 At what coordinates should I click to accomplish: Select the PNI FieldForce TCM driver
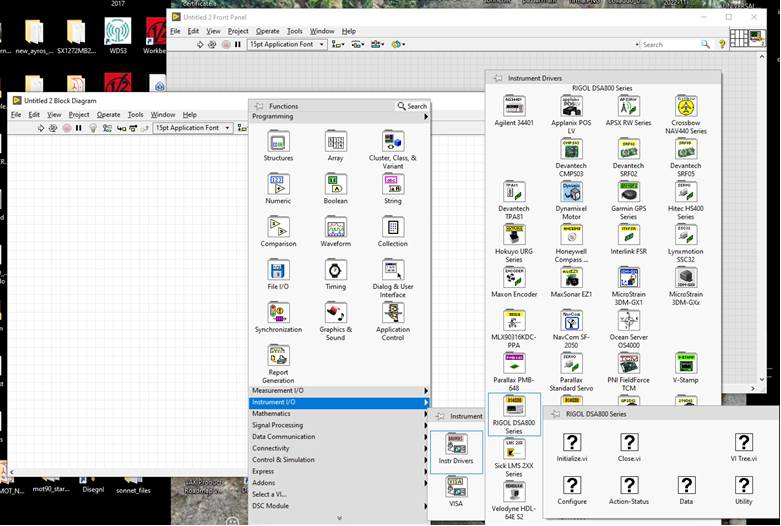[629, 364]
